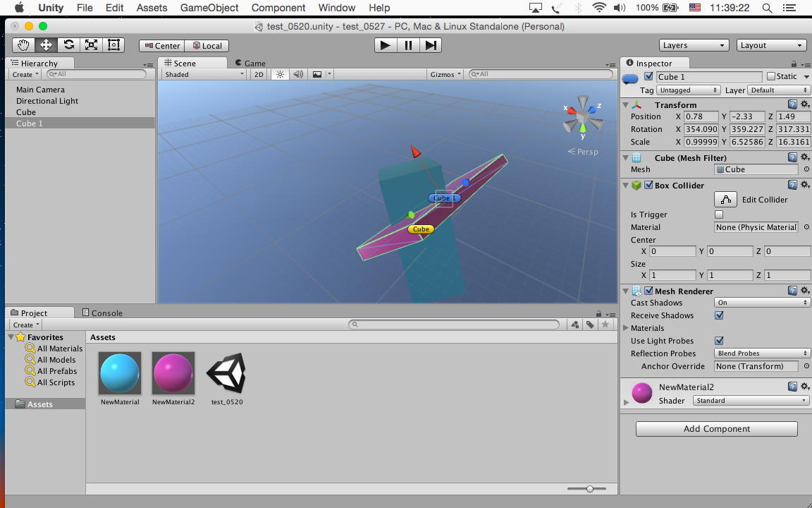Viewport: 812px width, 508px height.
Task: Toggle Receive Shadows checkbox
Action: tap(719, 315)
